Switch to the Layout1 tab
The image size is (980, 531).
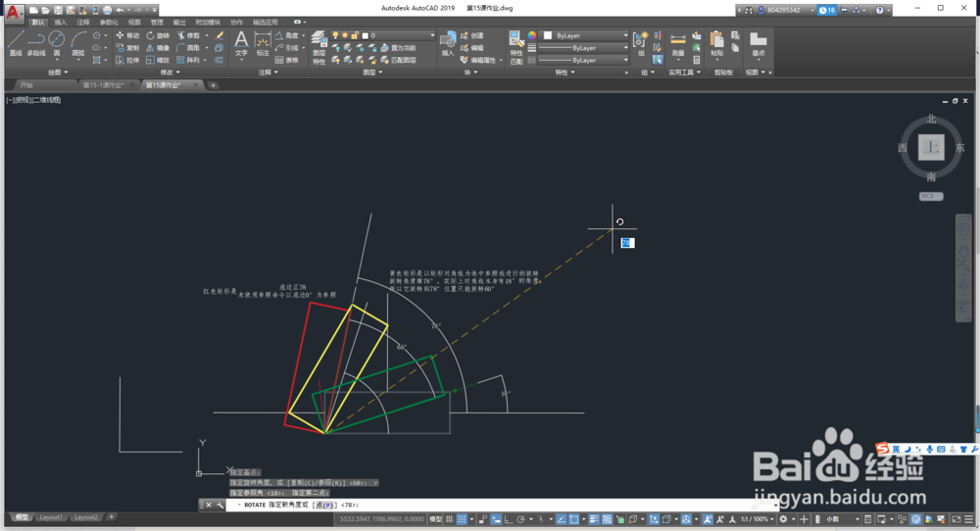coord(51,517)
